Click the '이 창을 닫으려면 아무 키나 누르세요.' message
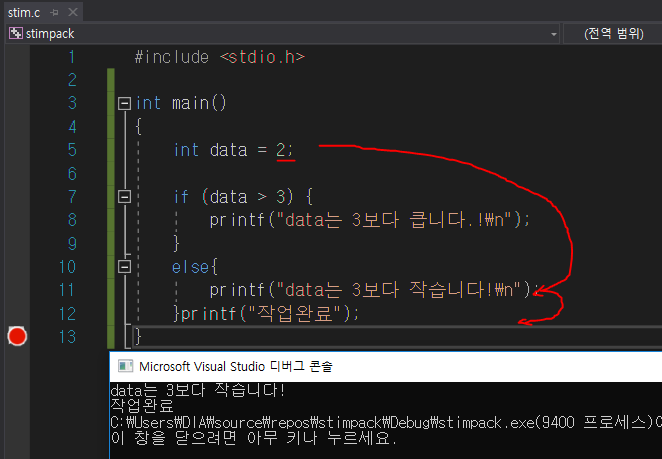This screenshot has width=662, height=459. (254, 438)
